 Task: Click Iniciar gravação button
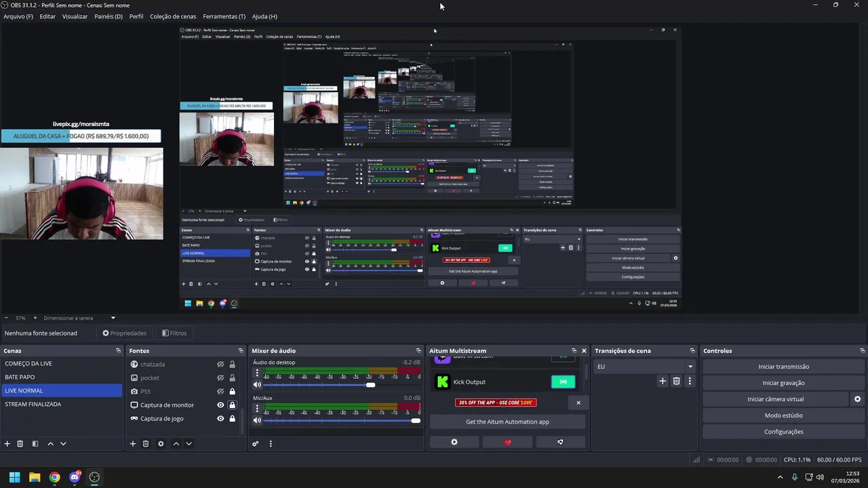[783, 383]
